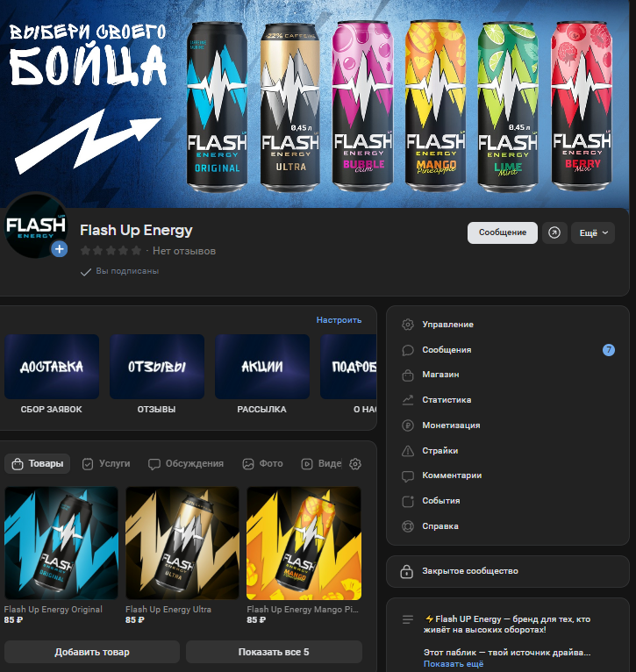636x672 pixels.
Task: Click the Справка lifebuoy icon
Action: [x=408, y=525]
